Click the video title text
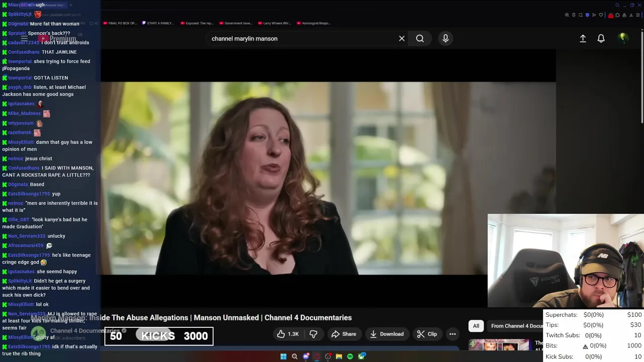644x362 pixels. click(x=191, y=318)
